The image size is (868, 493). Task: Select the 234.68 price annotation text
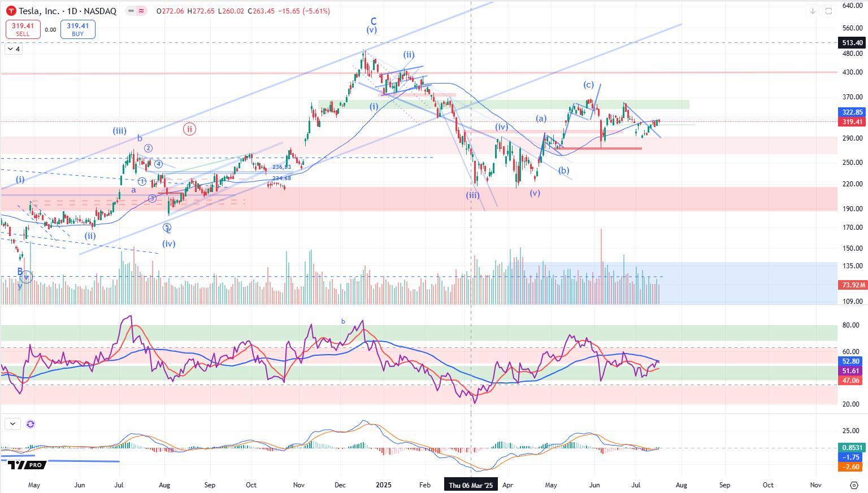281,178
